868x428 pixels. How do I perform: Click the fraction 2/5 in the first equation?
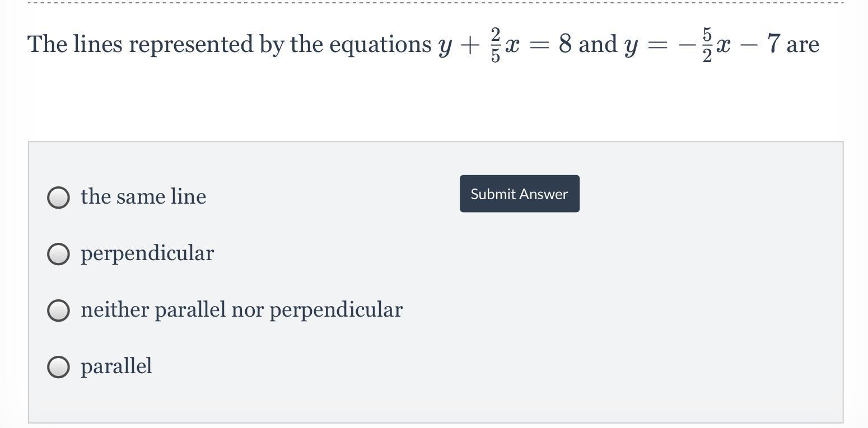pyautogui.click(x=495, y=44)
